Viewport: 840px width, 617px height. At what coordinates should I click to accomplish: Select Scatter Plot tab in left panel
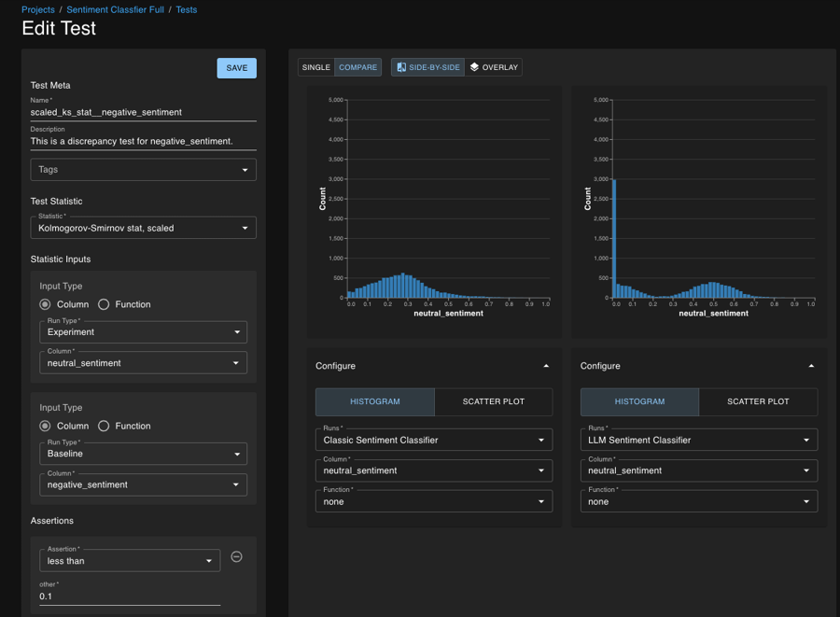(x=493, y=401)
